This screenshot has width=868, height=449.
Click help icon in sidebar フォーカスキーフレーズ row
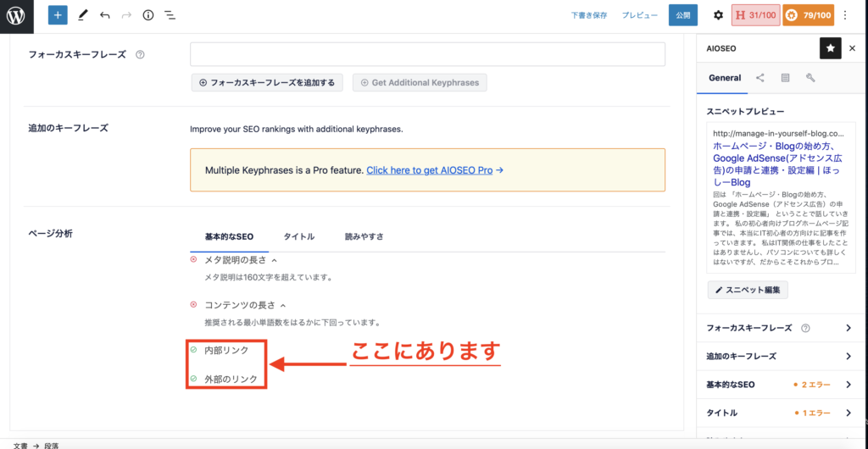[x=805, y=328]
